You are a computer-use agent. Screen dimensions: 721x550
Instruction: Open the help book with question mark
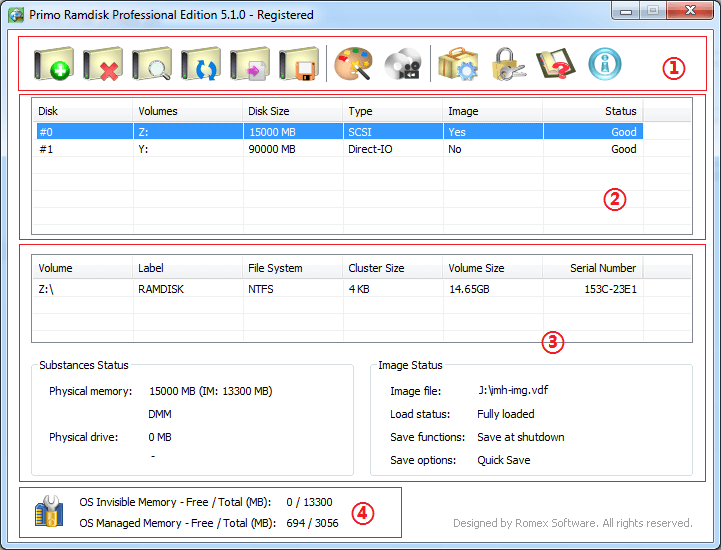pos(555,64)
